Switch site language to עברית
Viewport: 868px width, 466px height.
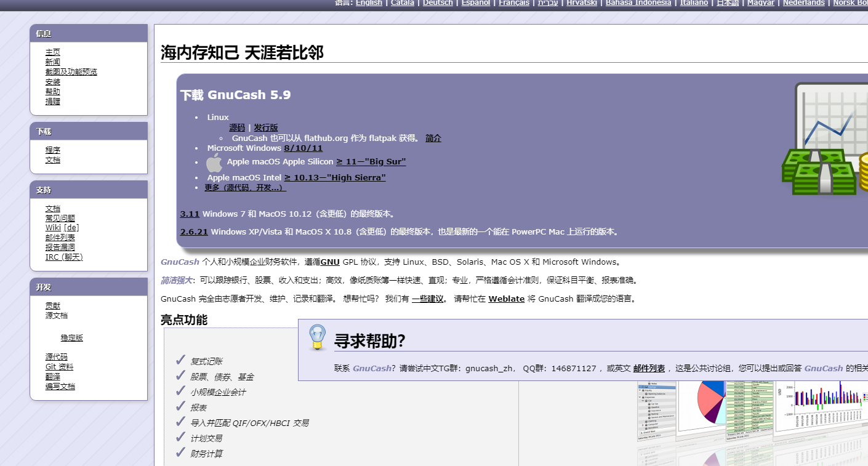pyautogui.click(x=548, y=3)
